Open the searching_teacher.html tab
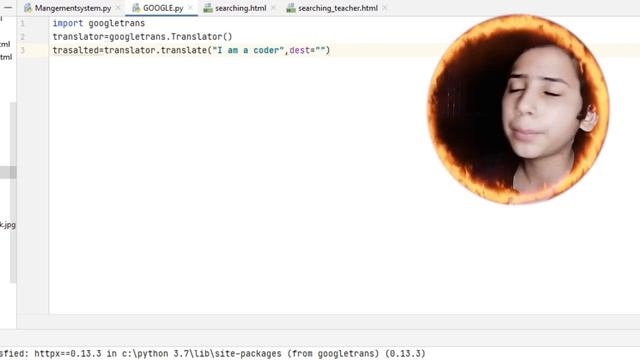This screenshot has width=640, height=360. 338,8
